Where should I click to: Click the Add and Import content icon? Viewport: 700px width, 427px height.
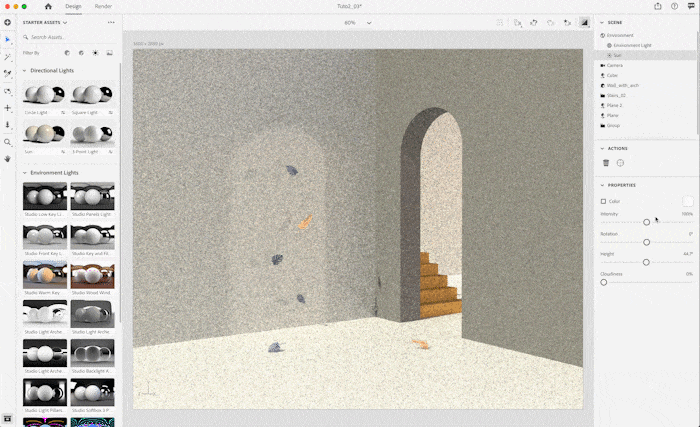8,22
